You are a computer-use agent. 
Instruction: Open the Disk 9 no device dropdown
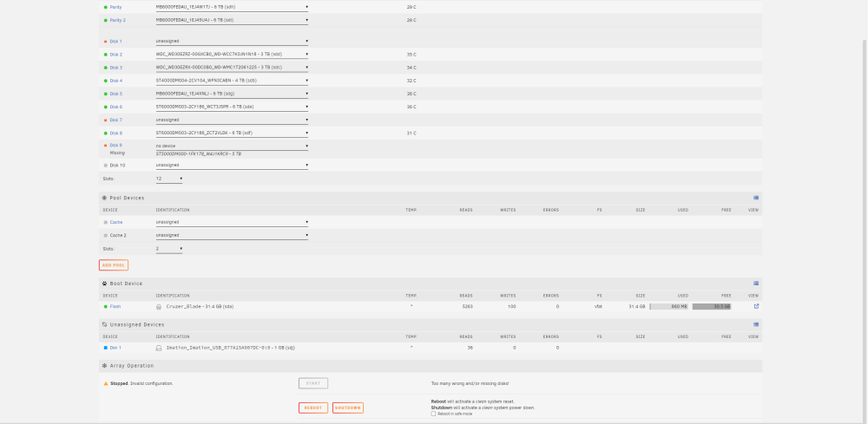click(232, 146)
